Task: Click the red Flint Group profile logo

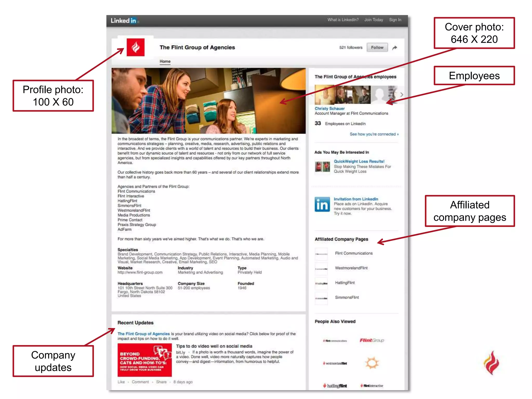Action: coord(136,47)
